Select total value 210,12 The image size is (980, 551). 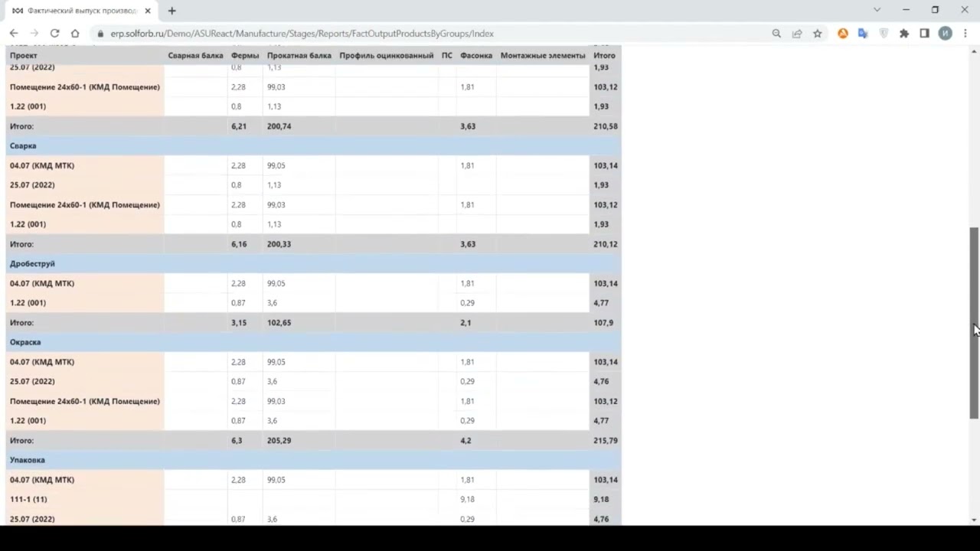coord(606,244)
